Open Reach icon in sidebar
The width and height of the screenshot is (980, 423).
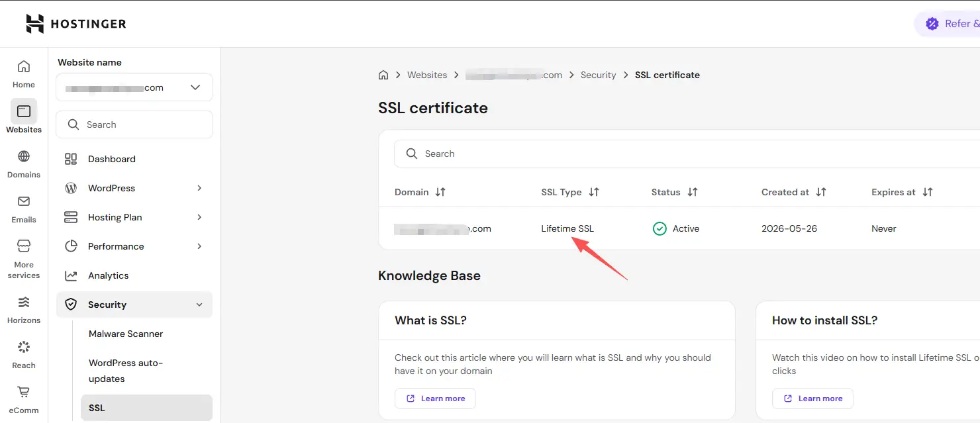click(x=24, y=347)
